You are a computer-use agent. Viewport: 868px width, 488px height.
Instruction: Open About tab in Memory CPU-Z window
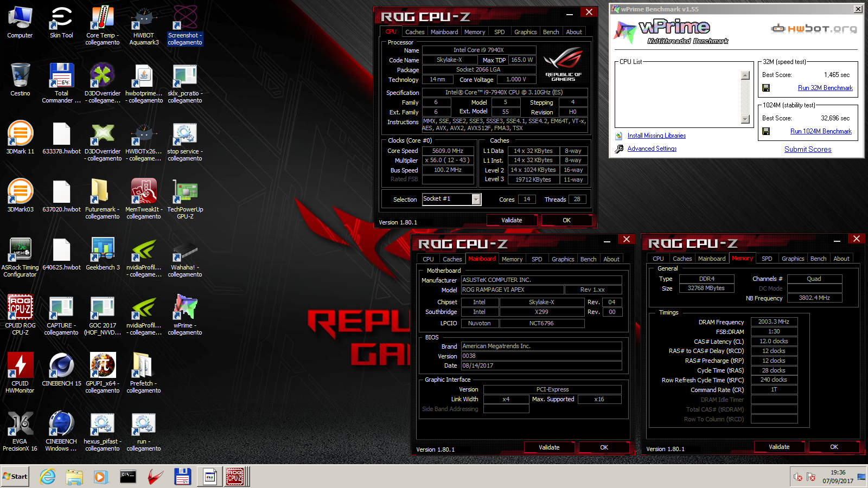[841, 259]
